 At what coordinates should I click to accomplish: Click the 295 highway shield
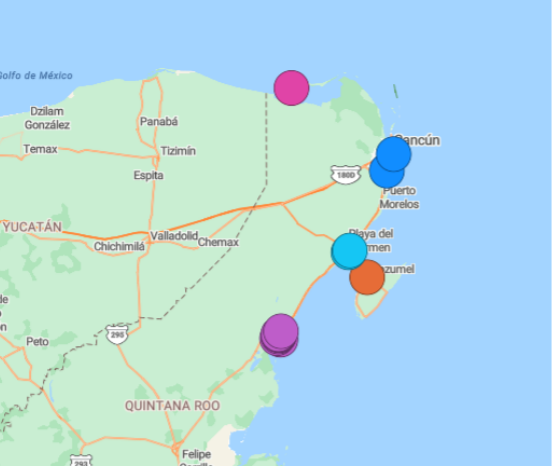(x=117, y=334)
